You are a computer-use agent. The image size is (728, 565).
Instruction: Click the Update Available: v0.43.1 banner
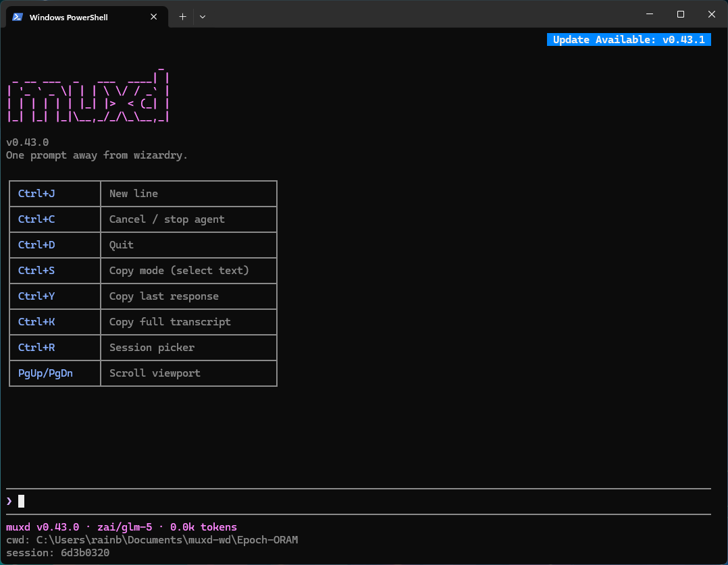coord(629,39)
